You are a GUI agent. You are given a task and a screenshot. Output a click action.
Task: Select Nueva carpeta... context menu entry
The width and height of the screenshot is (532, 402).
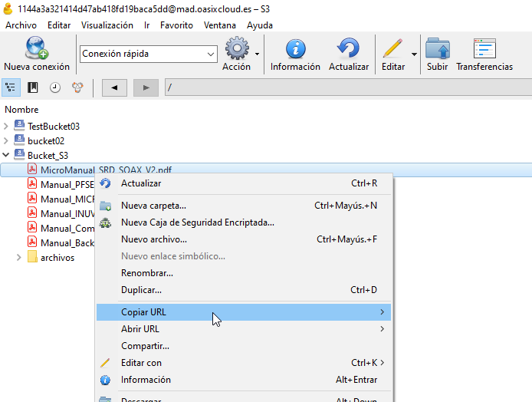[153, 206]
